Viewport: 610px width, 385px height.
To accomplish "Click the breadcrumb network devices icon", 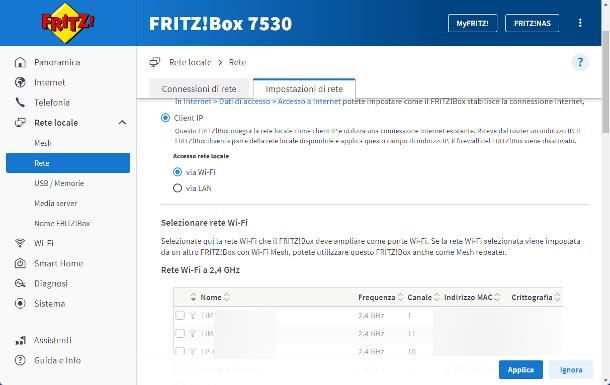I will click(x=155, y=62).
